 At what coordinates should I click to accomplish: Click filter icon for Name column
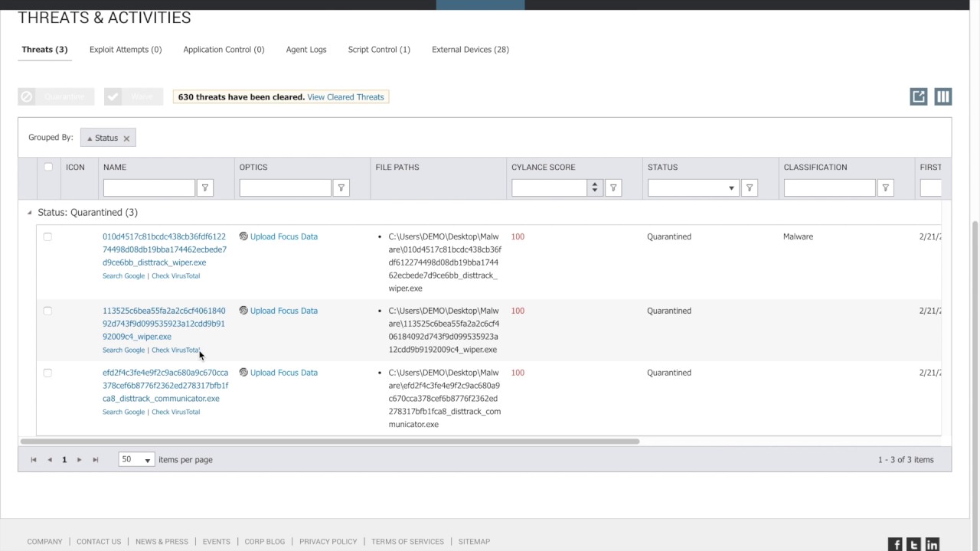pyautogui.click(x=205, y=187)
